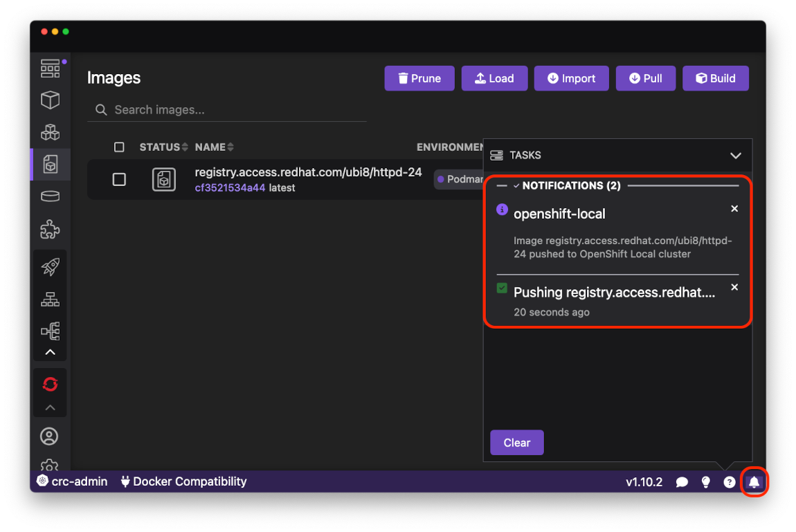Open the Help question mark icon
This screenshot has width=796, height=532.
pyautogui.click(x=729, y=481)
